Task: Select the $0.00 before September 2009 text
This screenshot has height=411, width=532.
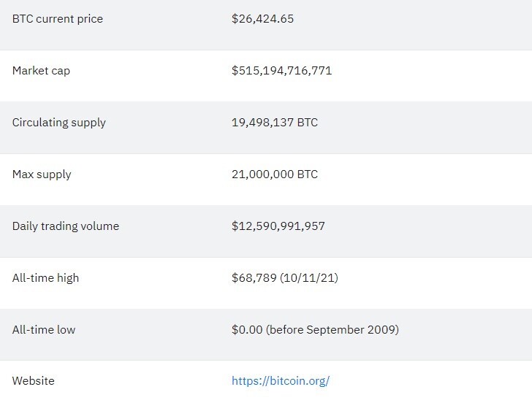Action: tap(315, 330)
